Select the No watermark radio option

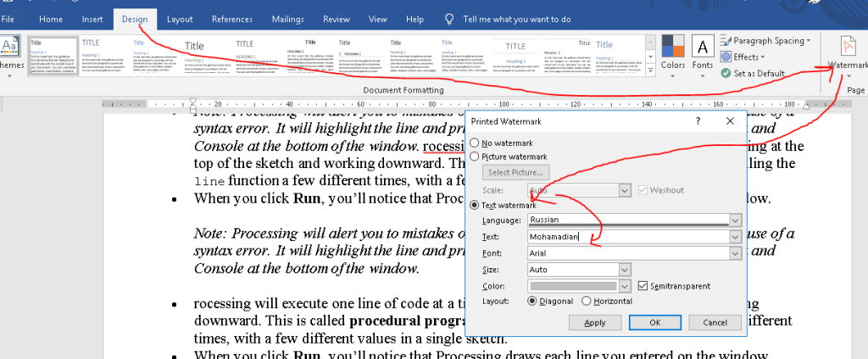point(476,143)
